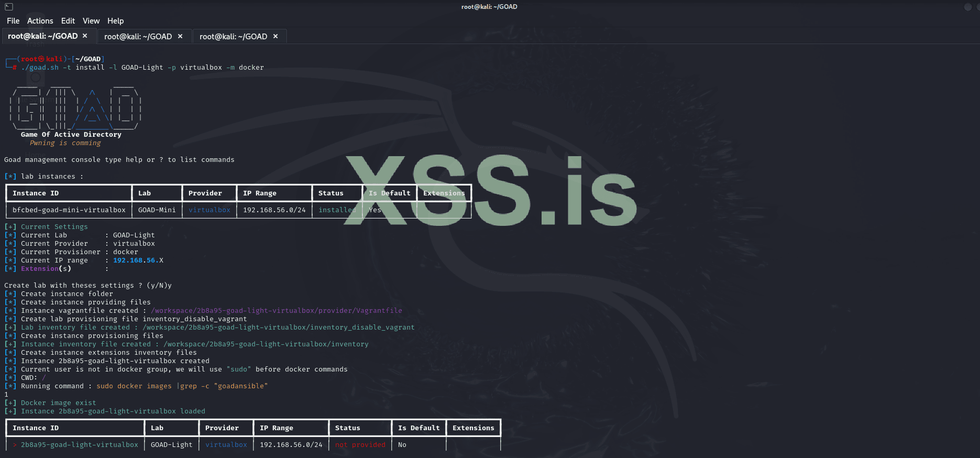Viewport: 980px width, 458px height.
Task: Click the inventory_disable_vagrant path text
Action: [279, 328]
